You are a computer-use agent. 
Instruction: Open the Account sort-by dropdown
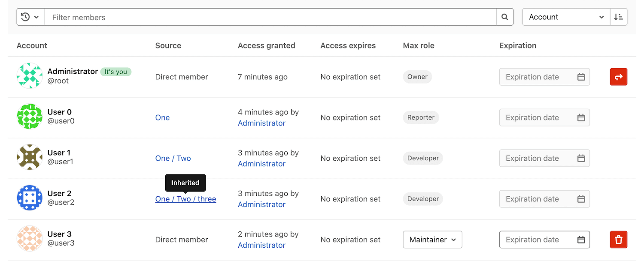tap(566, 17)
